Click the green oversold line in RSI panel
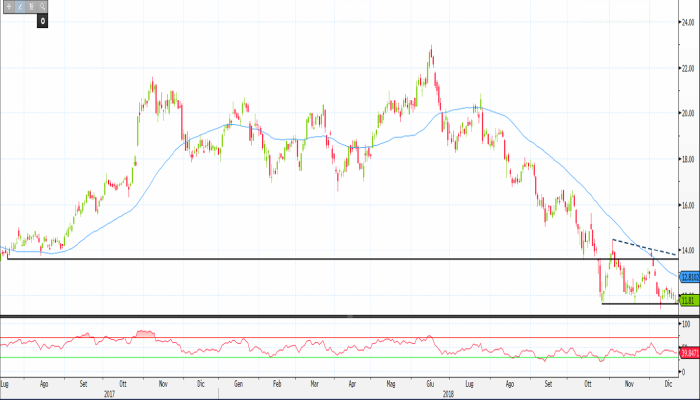This screenshot has width=700, height=400. (x=300, y=357)
